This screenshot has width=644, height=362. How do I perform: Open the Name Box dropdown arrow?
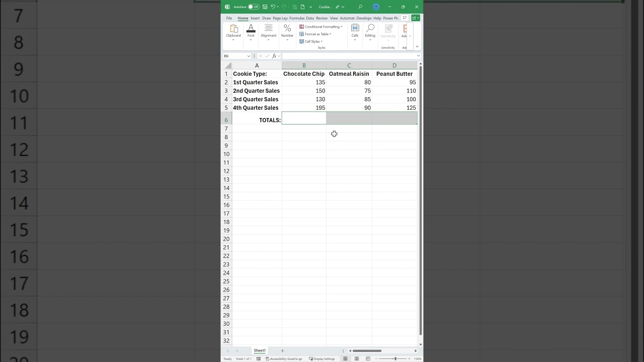click(249, 56)
